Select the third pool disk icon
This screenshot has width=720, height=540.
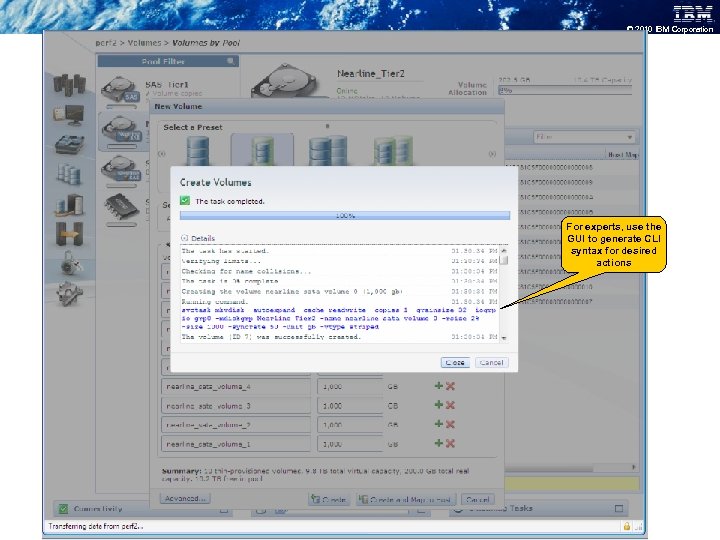click(x=120, y=169)
